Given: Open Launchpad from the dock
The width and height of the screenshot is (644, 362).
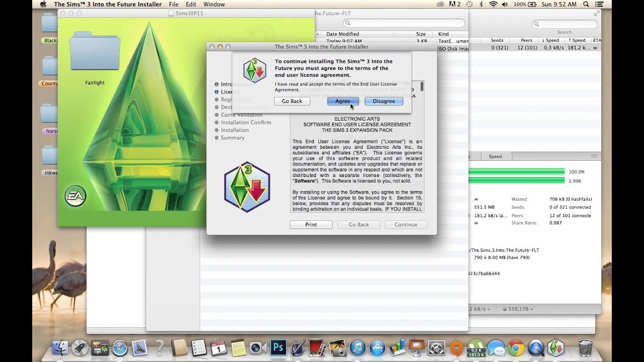Looking at the screenshot, I should (79, 348).
